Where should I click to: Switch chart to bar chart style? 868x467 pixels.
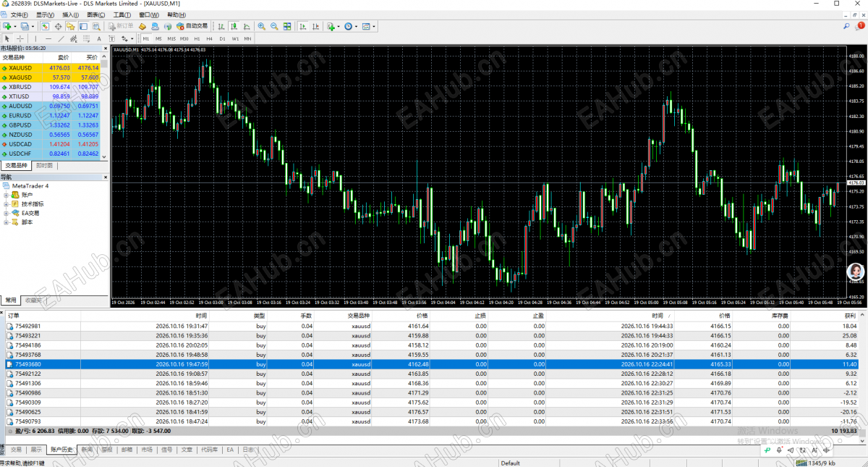(x=220, y=26)
